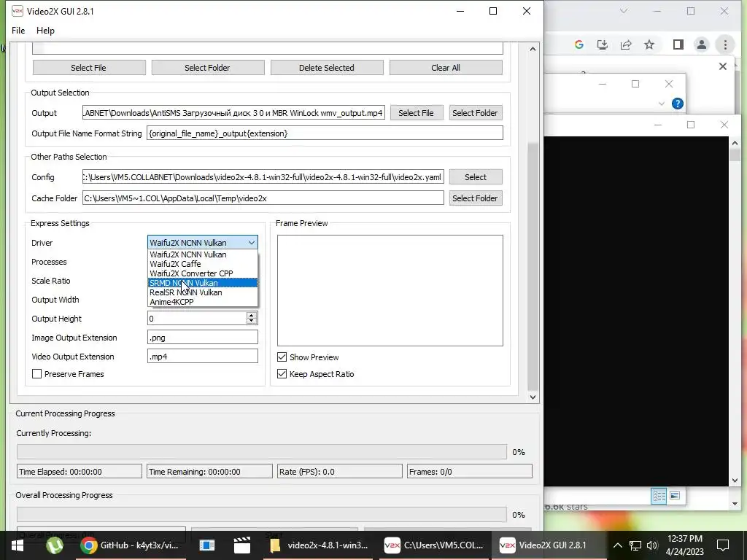Switch Explorer window to details view icon
747x560 pixels.
click(x=659, y=496)
